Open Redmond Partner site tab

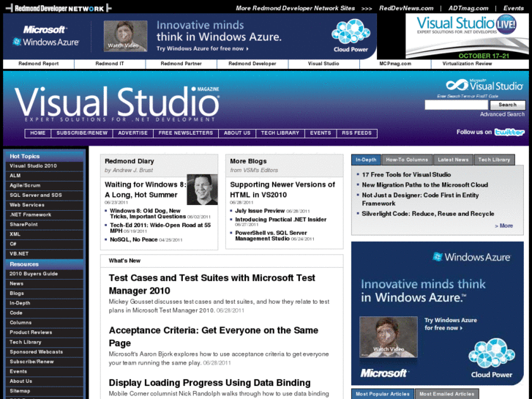pyautogui.click(x=181, y=64)
